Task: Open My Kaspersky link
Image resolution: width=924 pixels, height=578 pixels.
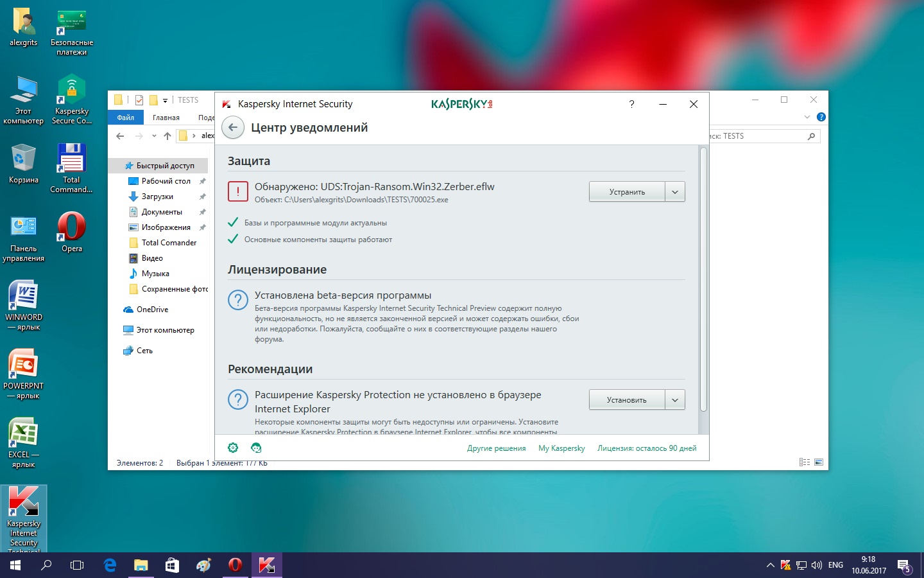Action: pos(561,448)
